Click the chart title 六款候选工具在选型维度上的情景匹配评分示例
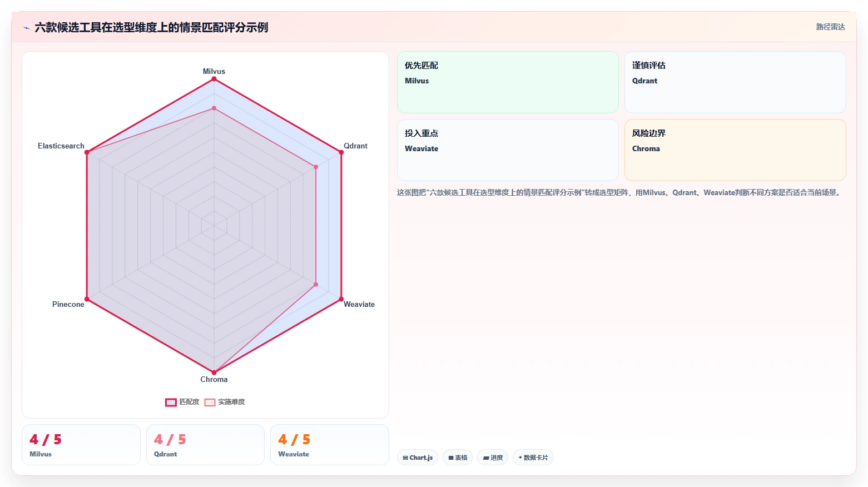This screenshot has width=868, height=487. pos(151,27)
